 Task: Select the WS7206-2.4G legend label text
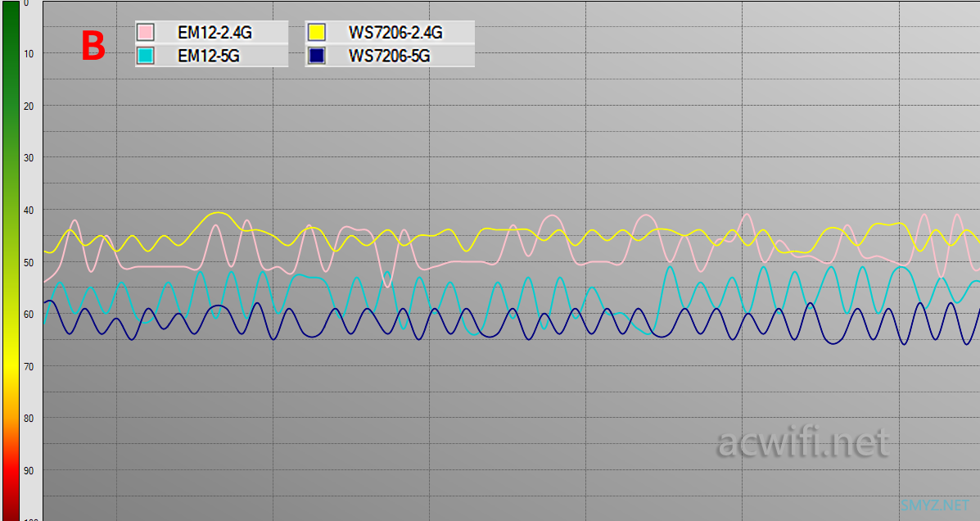tap(395, 33)
